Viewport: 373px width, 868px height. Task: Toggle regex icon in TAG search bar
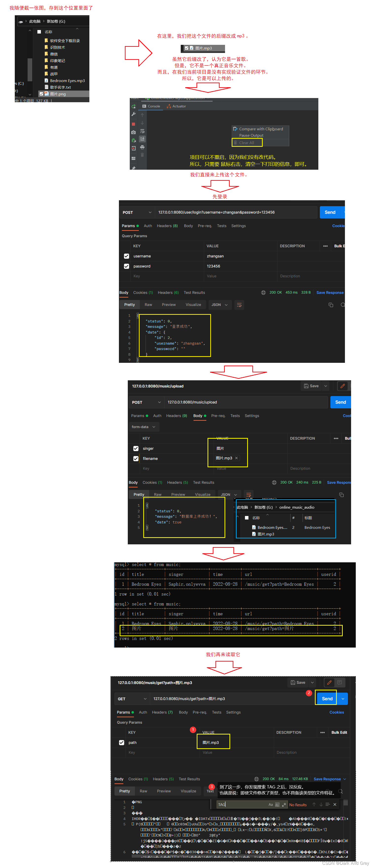click(x=284, y=805)
